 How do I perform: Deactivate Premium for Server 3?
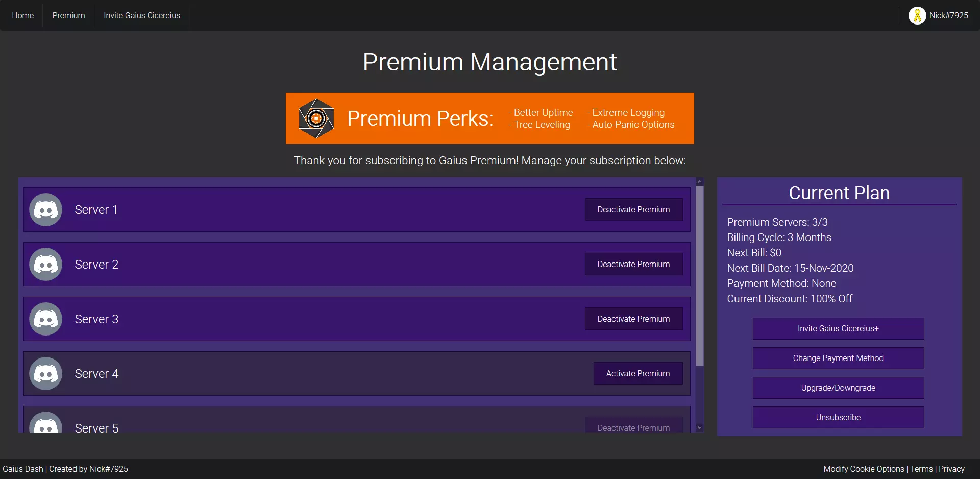click(x=633, y=319)
